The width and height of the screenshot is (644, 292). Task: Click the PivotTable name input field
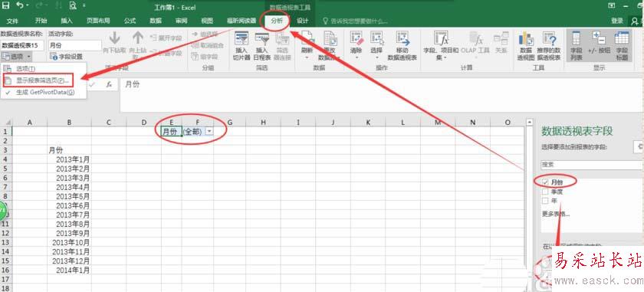22,45
